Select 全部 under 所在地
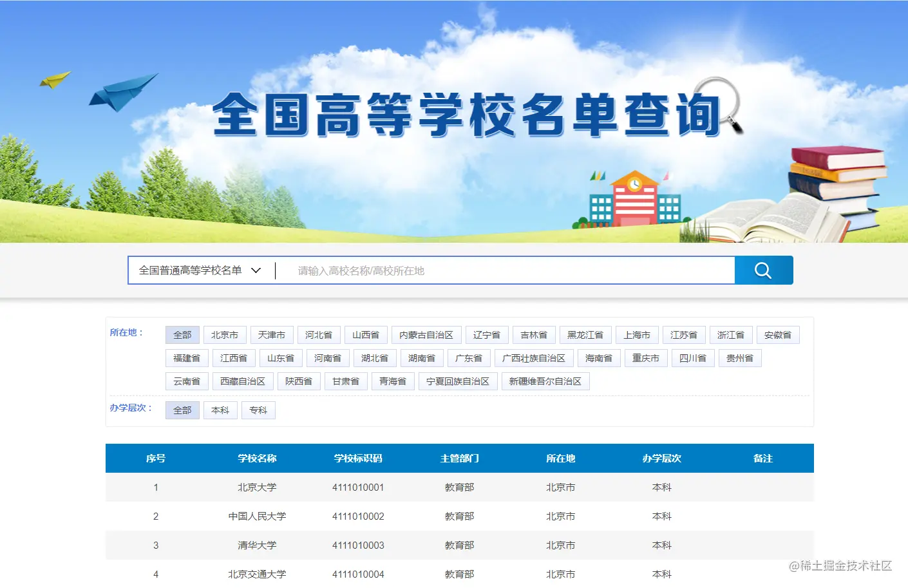 tap(182, 334)
